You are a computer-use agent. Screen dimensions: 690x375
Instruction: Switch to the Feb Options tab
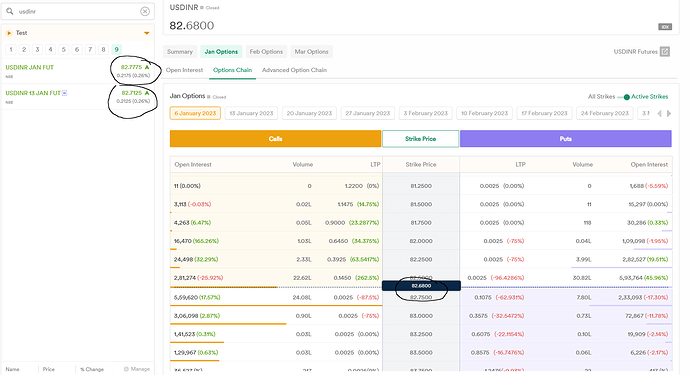pyautogui.click(x=266, y=51)
